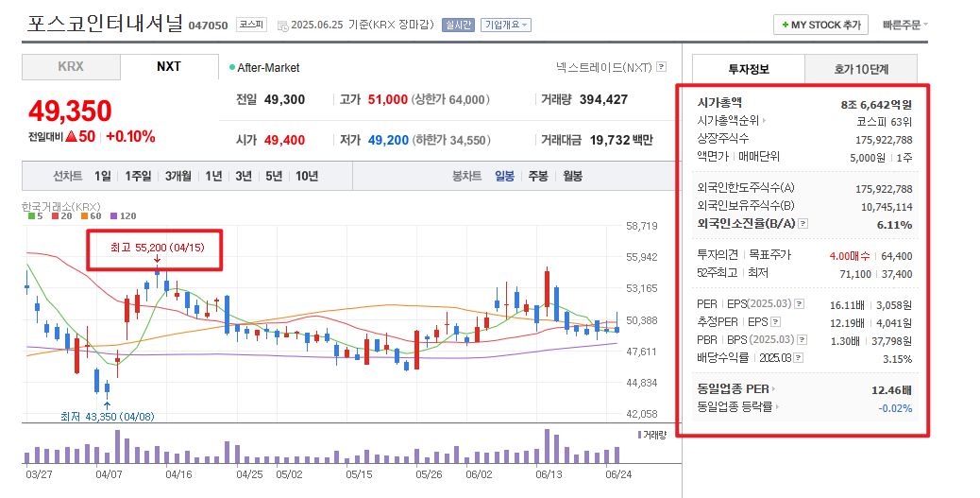The image size is (980, 498).
Task: Click the 12.46배 sector PER value
Action: pyautogui.click(x=891, y=390)
